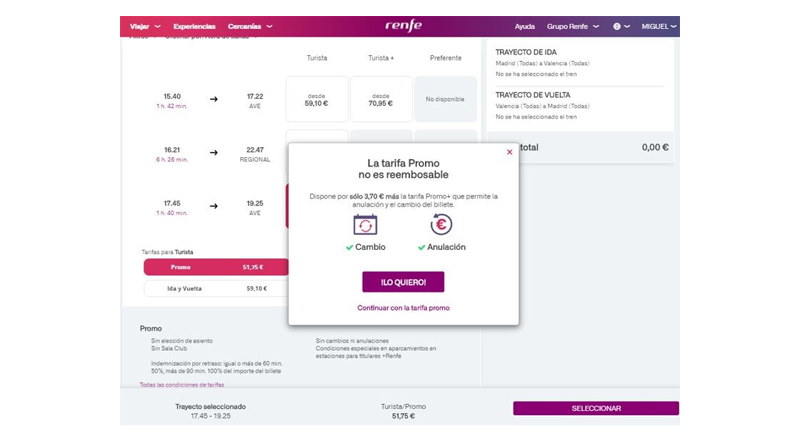
Task: Click the Anulación euro refund icon
Action: point(441,224)
